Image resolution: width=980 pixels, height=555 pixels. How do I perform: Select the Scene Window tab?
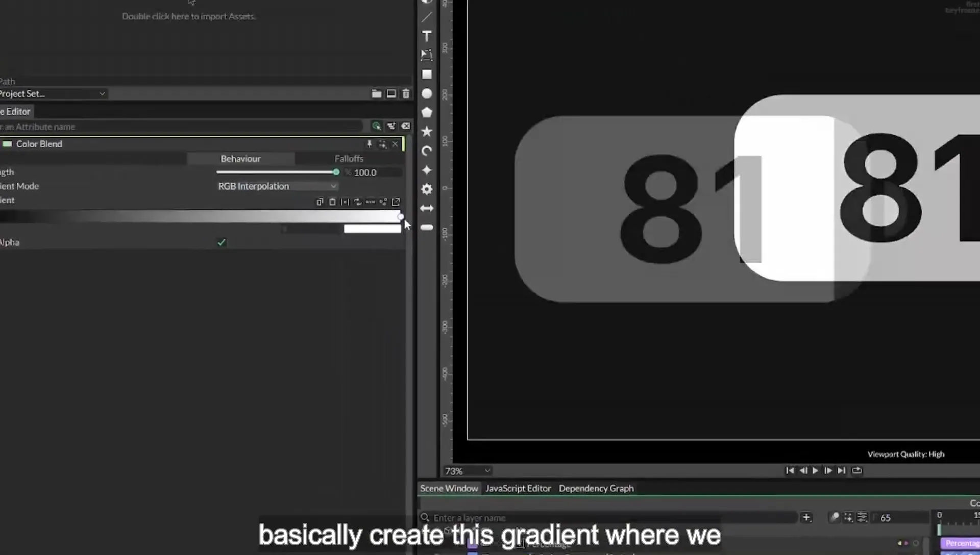449,488
